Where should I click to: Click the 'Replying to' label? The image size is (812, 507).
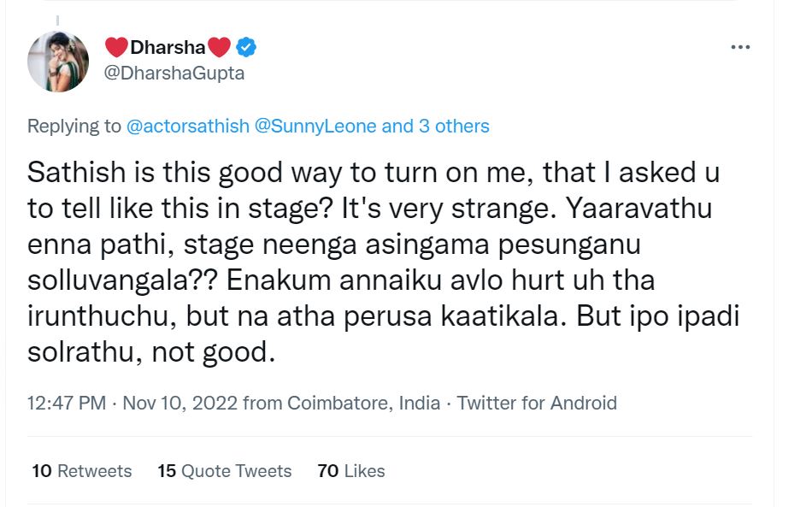tap(74, 127)
